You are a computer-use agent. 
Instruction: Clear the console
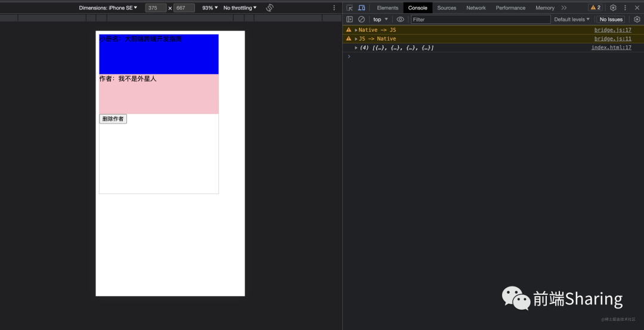pyautogui.click(x=361, y=19)
